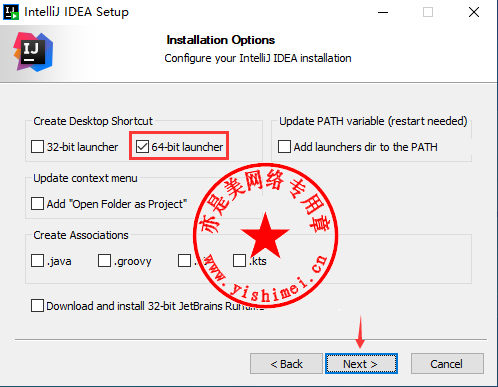Image resolution: width=498 pixels, height=387 pixels.
Task: Click Configure your IntelliJ IDEA installation text
Action: click(x=258, y=58)
